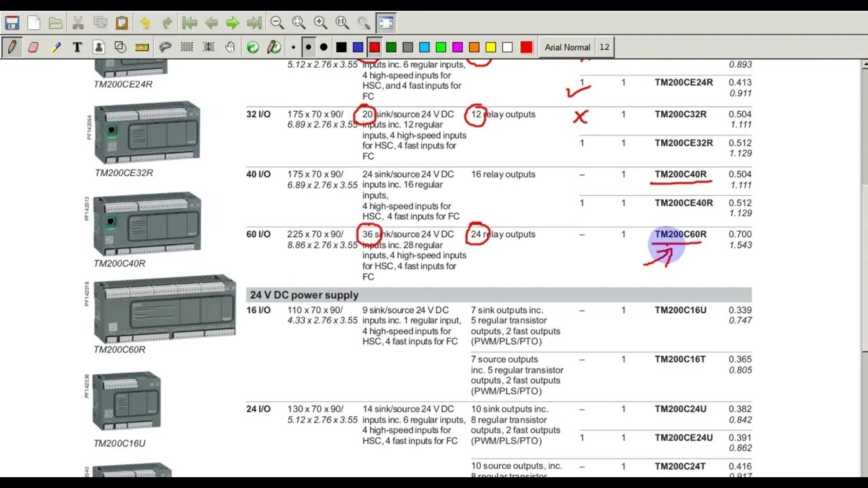Pick the orange pen color

tap(474, 47)
